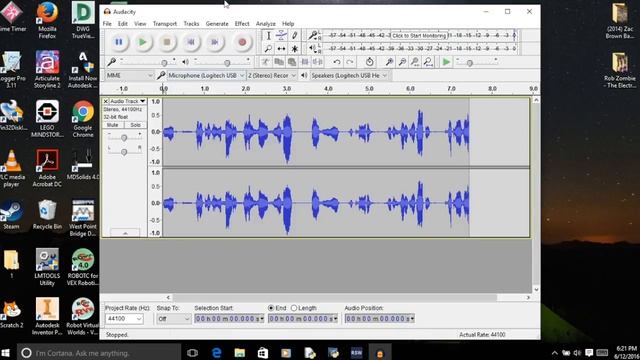The width and height of the screenshot is (640, 360).
Task: Open the Audio Track name dropdown menu
Action: pyautogui.click(x=128, y=101)
